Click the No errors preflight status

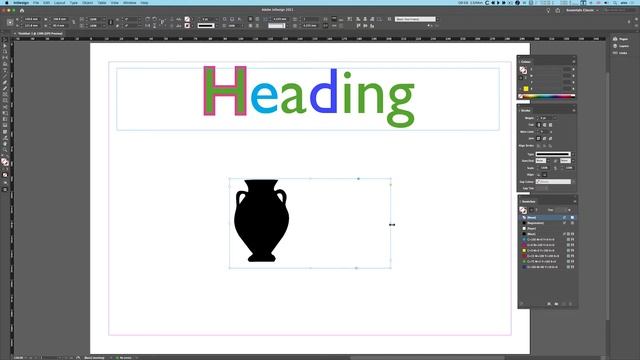[x=124, y=358]
